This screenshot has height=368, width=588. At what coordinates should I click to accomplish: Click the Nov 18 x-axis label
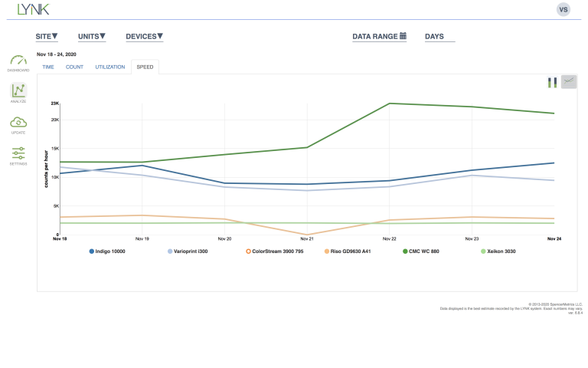(x=60, y=239)
